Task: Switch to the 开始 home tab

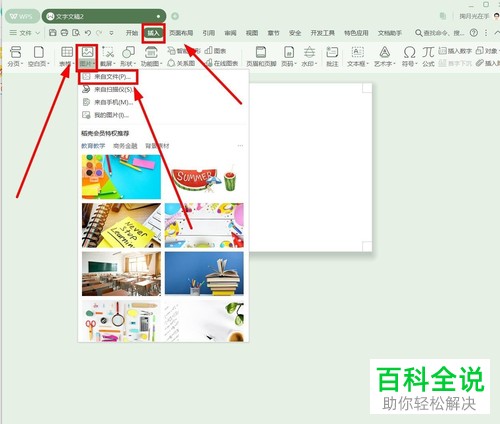Action: pyautogui.click(x=132, y=33)
